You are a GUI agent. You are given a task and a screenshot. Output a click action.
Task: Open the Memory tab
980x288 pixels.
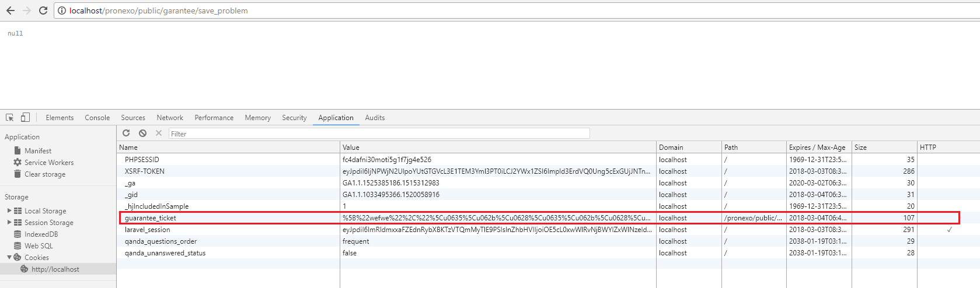(257, 118)
